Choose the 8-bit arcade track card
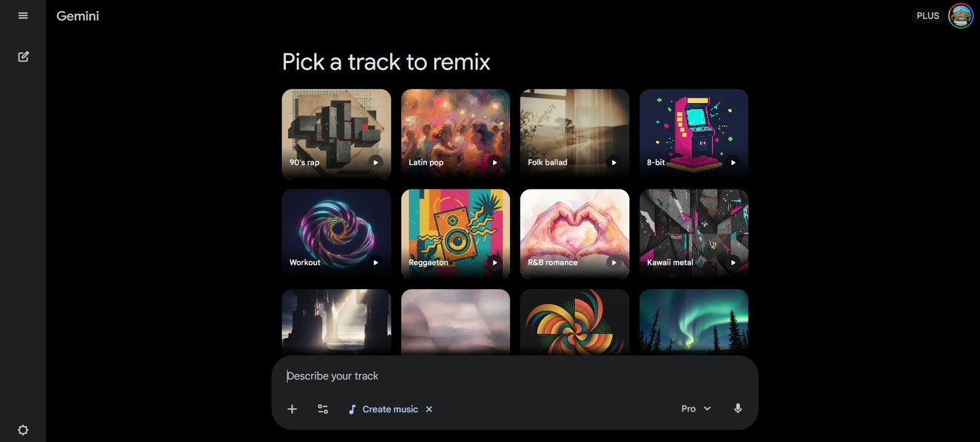 click(694, 134)
